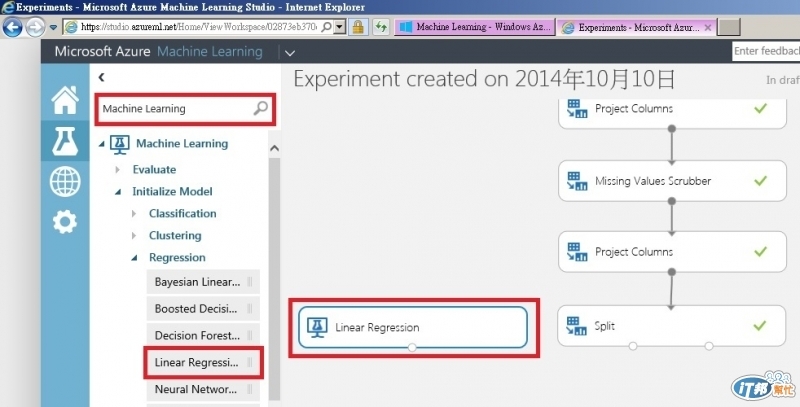800x407 pixels.
Task: Click the icon of the Project Columns module above Split
Action: coord(577,251)
